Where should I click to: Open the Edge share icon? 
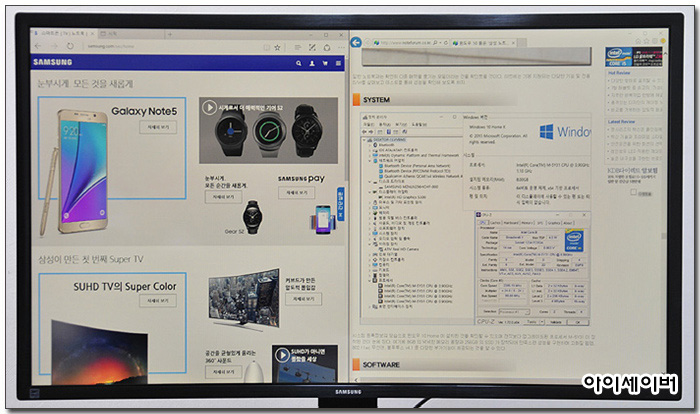(x=327, y=47)
